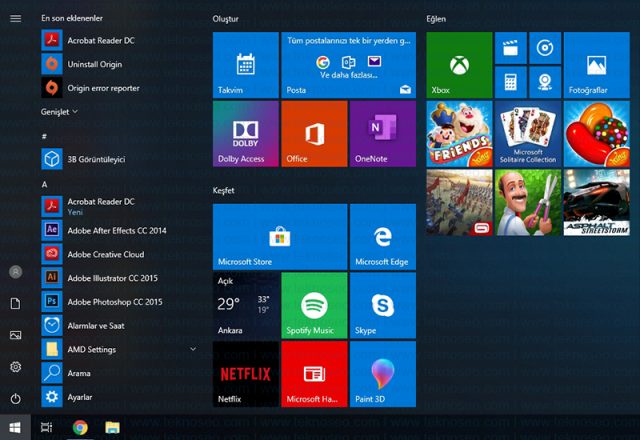Open Task View on the taskbar
This screenshot has height=440, width=640.
[47, 427]
